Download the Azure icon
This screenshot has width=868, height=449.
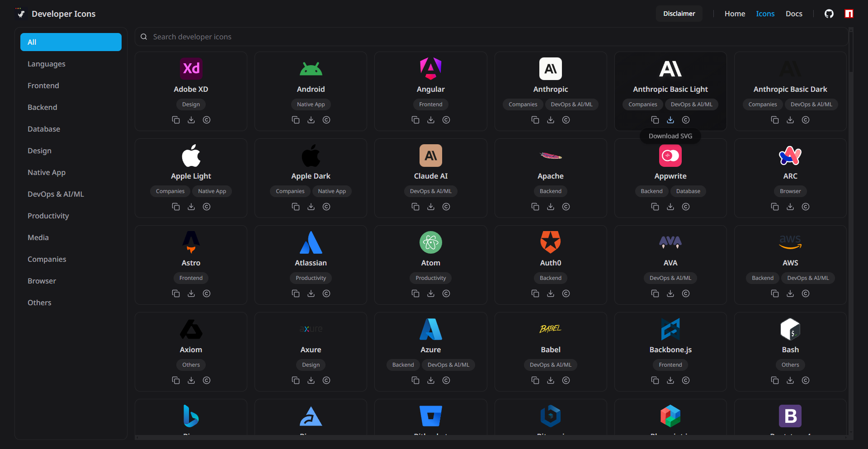[431, 380]
